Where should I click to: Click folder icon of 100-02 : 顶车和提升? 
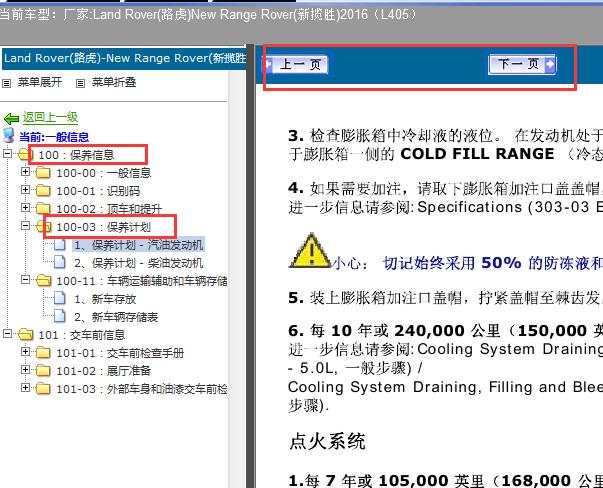pos(43,209)
